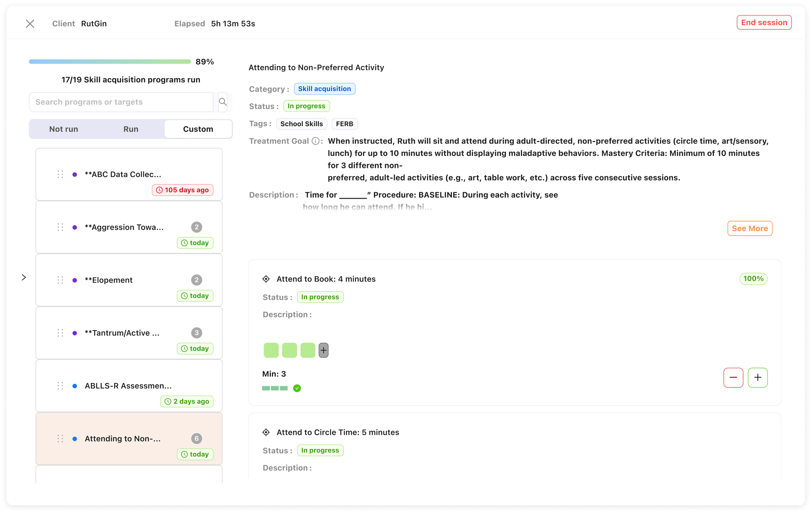The height and width of the screenshot is (513, 812).
Task: Switch to the Not run tab
Action: click(x=63, y=129)
